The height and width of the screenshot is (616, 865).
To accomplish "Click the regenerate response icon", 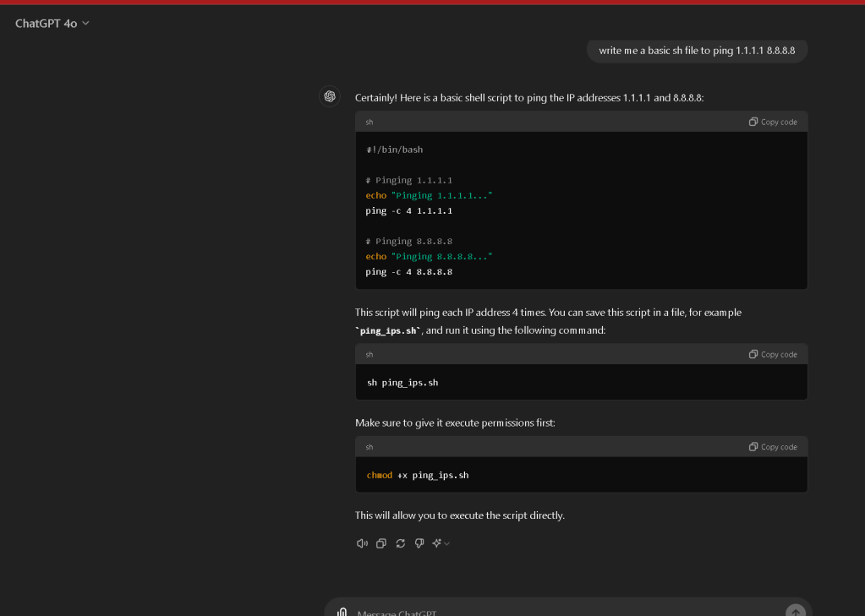I will [x=401, y=543].
